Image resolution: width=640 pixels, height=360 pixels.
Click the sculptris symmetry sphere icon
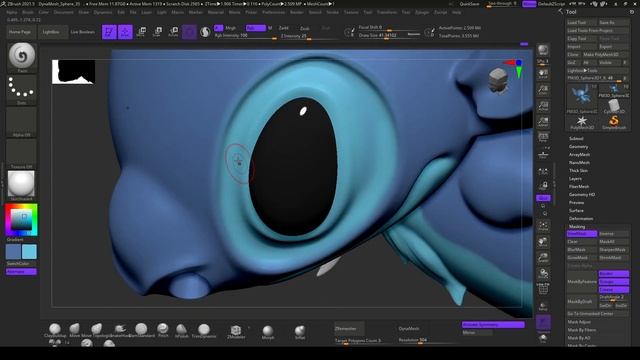(x=205, y=32)
